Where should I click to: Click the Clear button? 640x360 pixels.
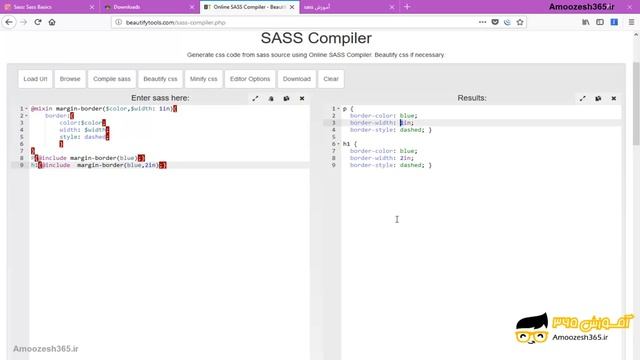click(x=331, y=79)
